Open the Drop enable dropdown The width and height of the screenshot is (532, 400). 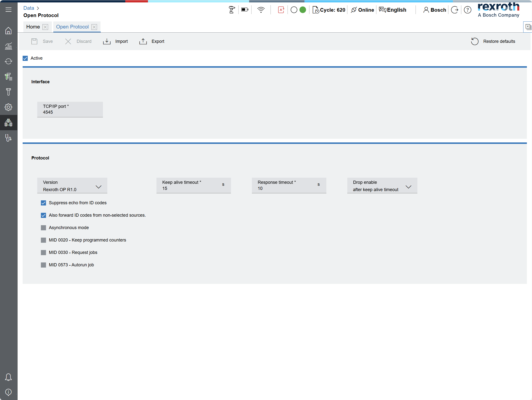click(x=382, y=186)
